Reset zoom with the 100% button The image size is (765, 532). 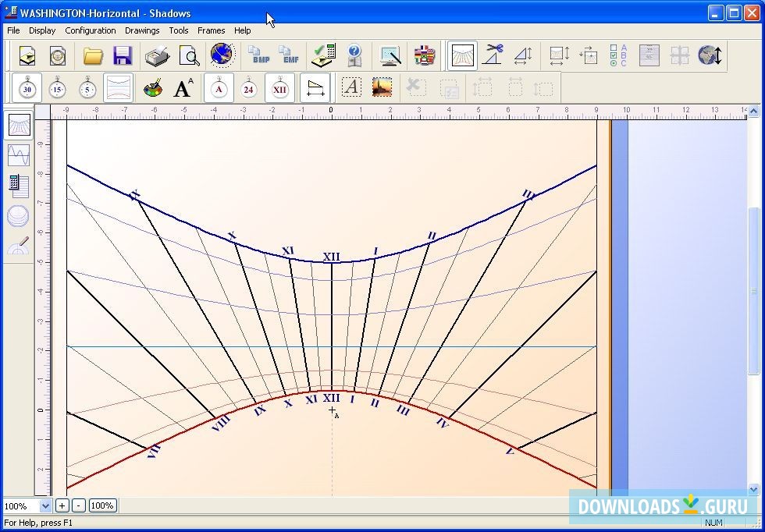coord(102,505)
